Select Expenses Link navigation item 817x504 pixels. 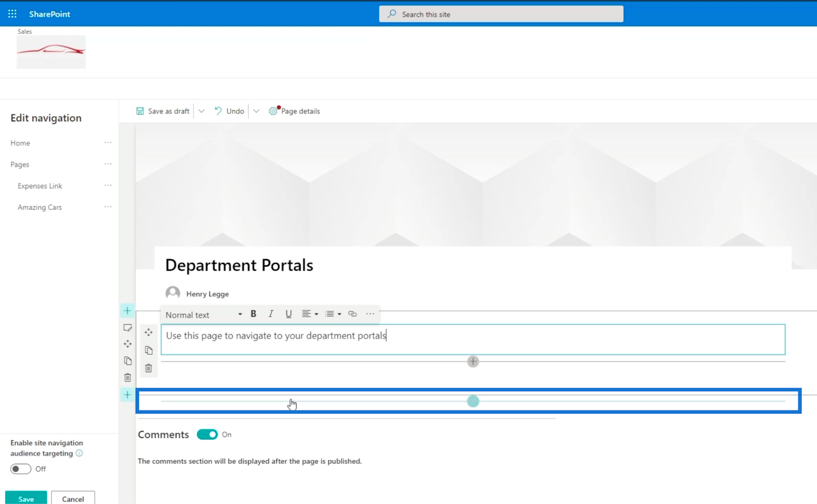click(40, 186)
